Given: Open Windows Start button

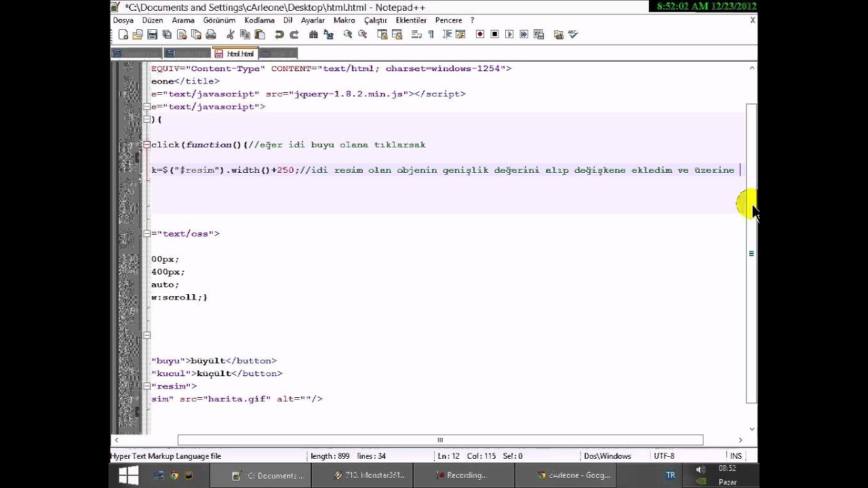Looking at the screenshot, I should tap(128, 475).
